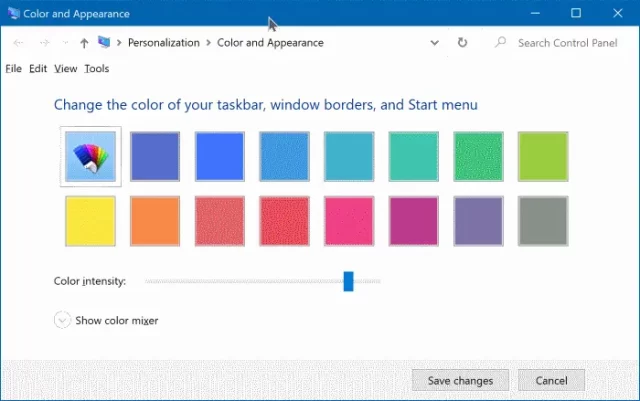Viewport: 640px width, 401px height.
Task: Select the automatic color palette swatch
Action: (90, 156)
